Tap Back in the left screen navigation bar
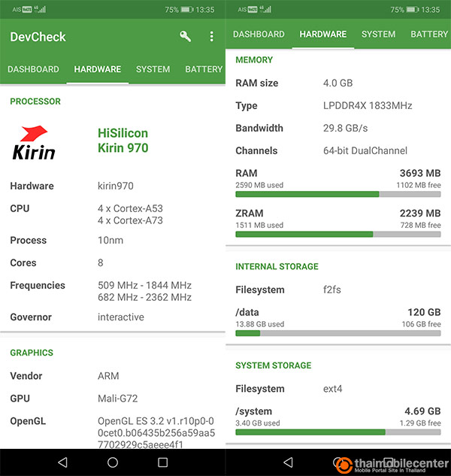Viewport: 451px width, 476px height. pos(63,462)
